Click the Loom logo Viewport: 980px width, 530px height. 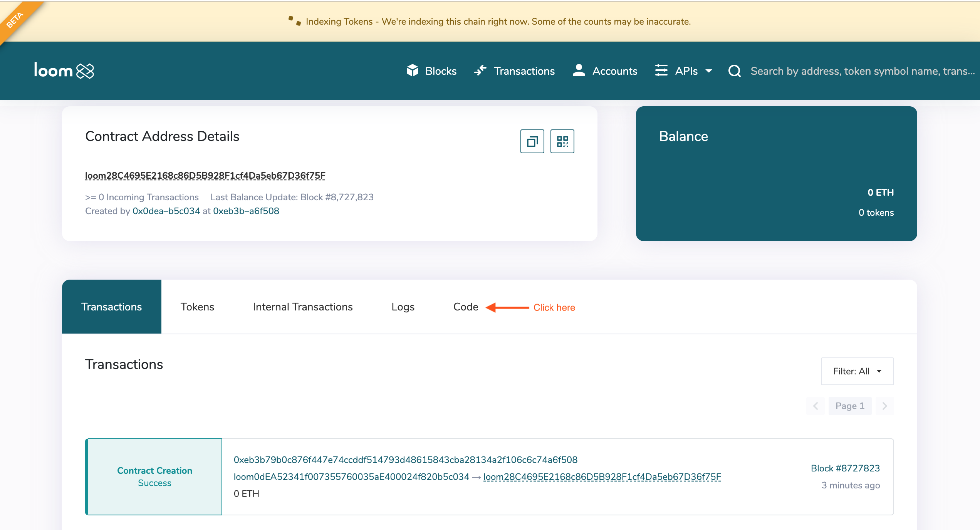point(64,70)
